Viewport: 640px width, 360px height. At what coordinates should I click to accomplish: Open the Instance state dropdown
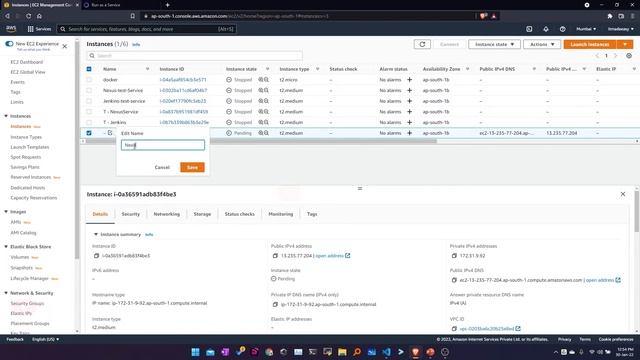(494, 44)
